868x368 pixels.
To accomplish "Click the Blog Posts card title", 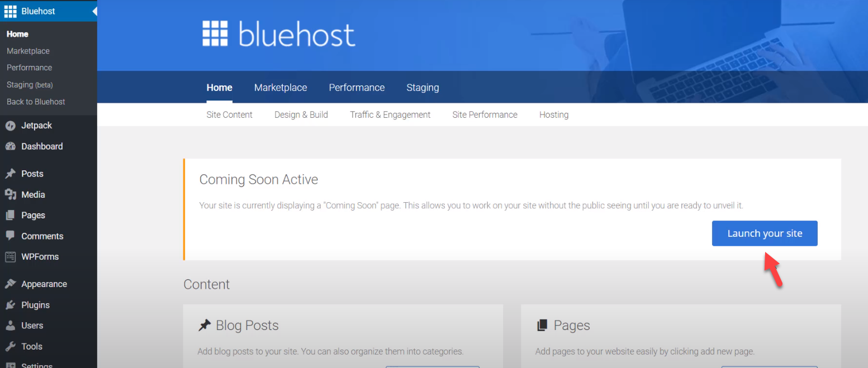I will 247,326.
